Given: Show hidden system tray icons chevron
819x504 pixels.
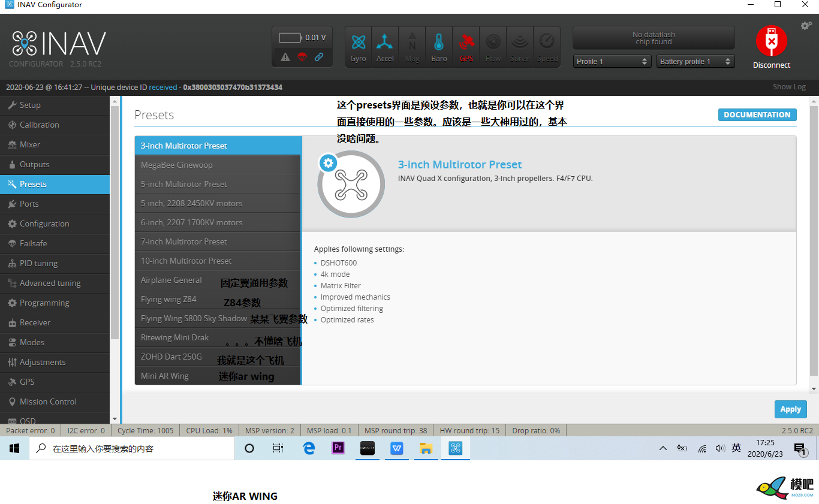Looking at the screenshot, I should (x=663, y=448).
